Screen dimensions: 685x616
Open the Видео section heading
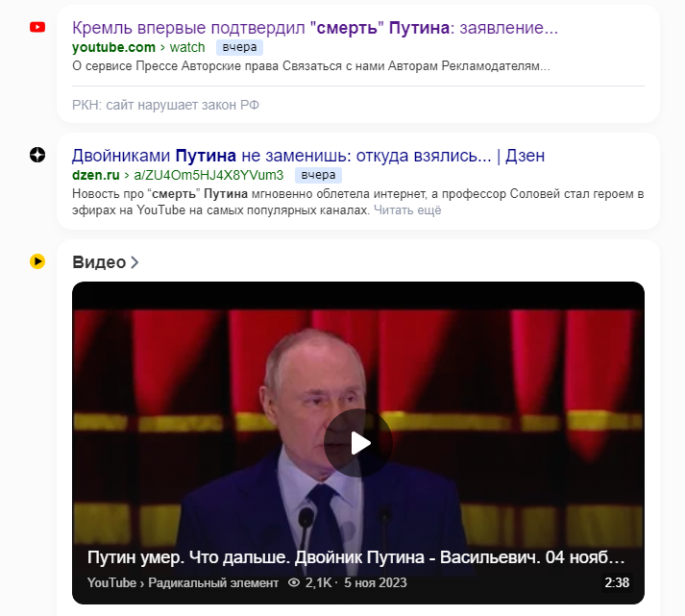[x=99, y=262]
